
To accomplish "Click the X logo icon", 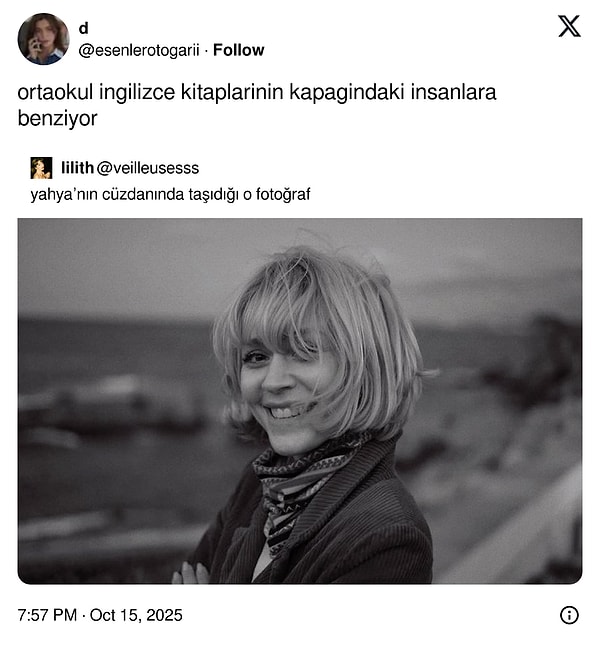I will (x=569, y=27).
